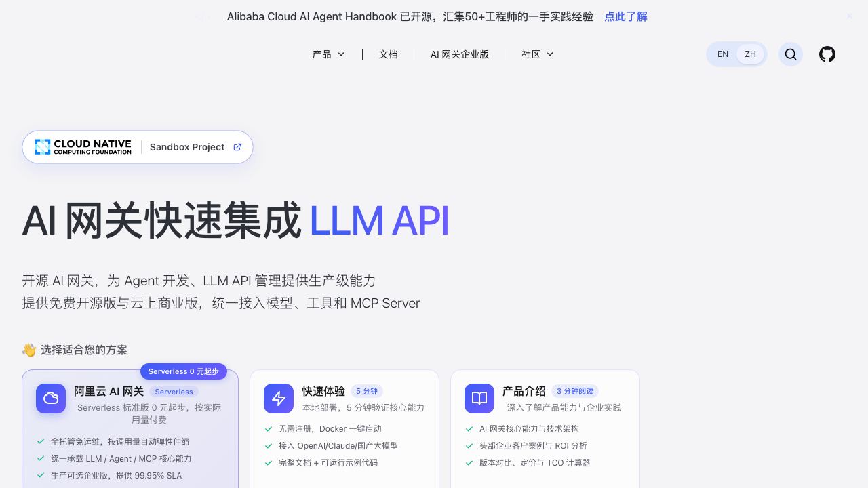Click the 5 分钟 tag
868x488 pixels.
(x=367, y=391)
